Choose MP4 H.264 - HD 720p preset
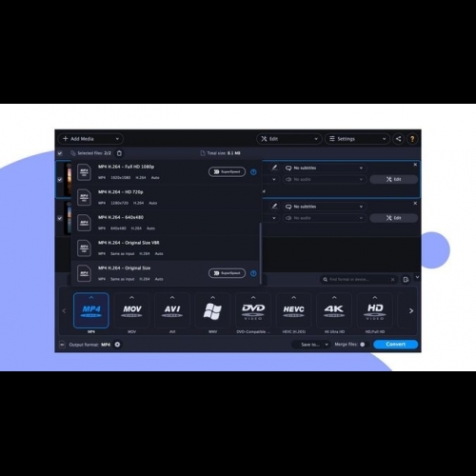The width and height of the screenshot is (476, 476). (166, 197)
